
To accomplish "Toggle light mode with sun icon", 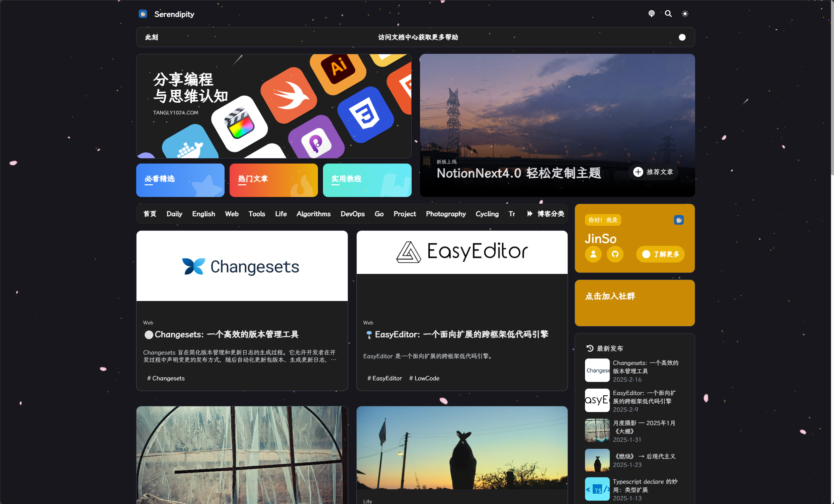I will pos(685,13).
